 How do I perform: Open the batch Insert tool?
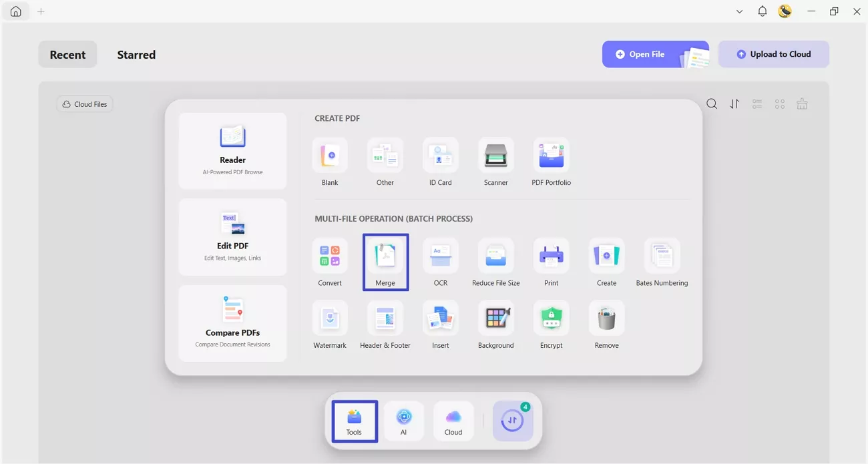click(x=441, y=325)
